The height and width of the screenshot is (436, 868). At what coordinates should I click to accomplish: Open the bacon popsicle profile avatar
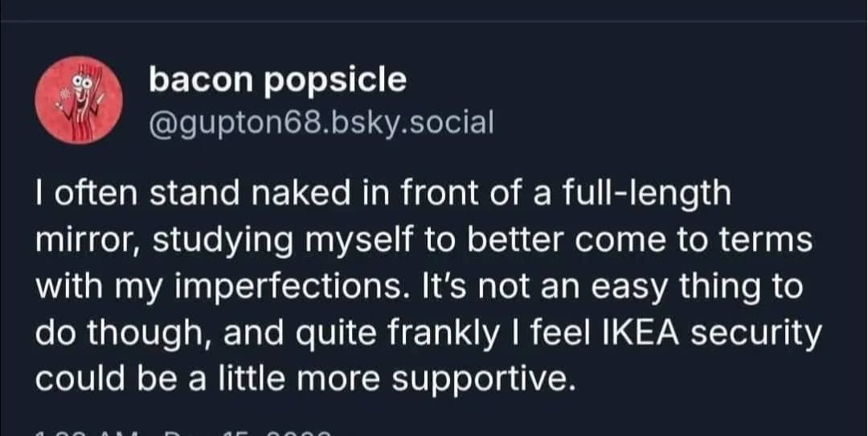point(79,100)
